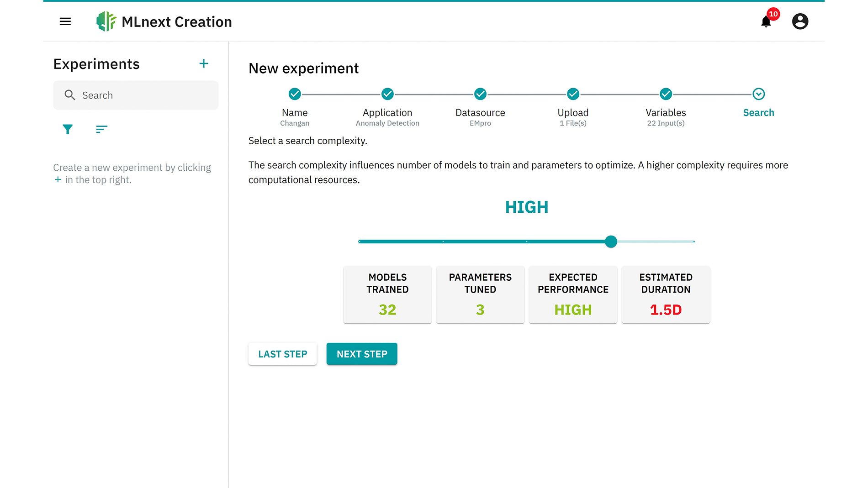
Task: Jump to the Application step
Action: pyautogui.click(x=387, y=94)
